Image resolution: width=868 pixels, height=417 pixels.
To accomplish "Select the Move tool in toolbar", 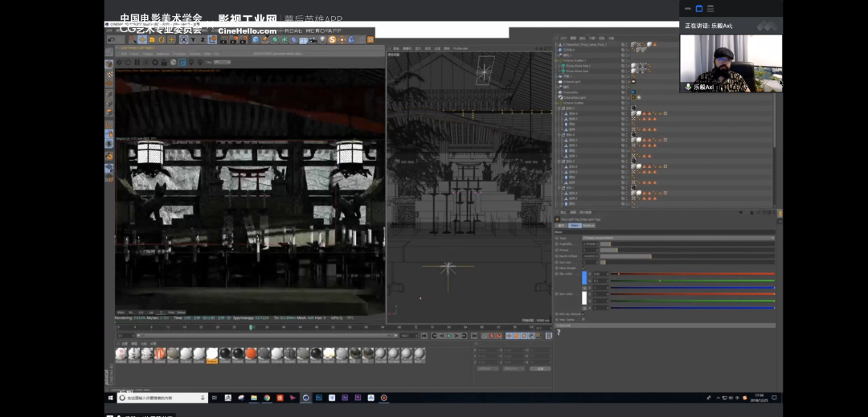I will pos(142,39).
